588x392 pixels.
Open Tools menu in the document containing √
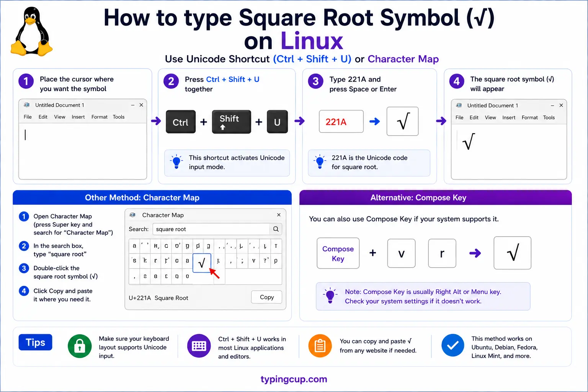[x=549, y=118]
